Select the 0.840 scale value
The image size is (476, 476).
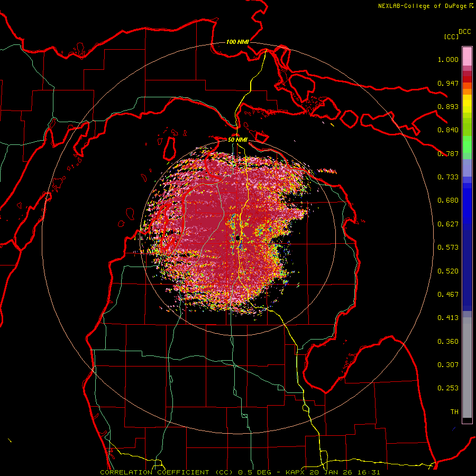[448, 130]
